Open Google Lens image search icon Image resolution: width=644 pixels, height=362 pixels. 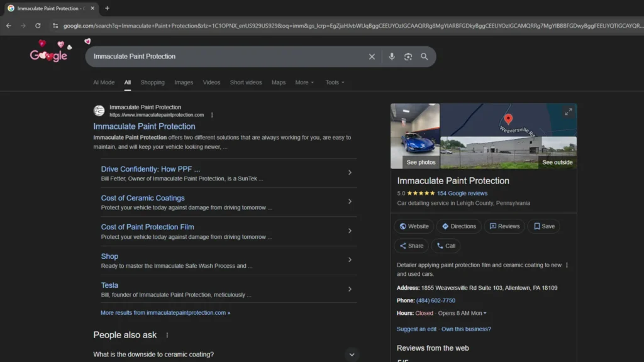tap(408, 56)
